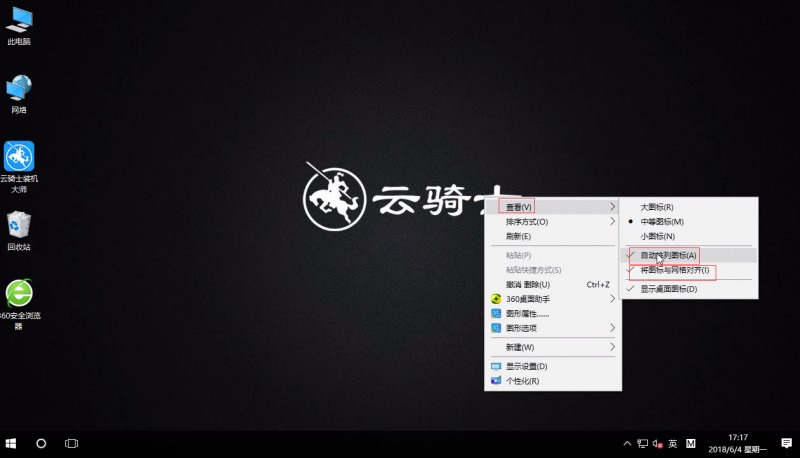This screenshot has height=458, width=800.
Task: Open the 图形选项 menu entry
Action: [x=552, y=328]
